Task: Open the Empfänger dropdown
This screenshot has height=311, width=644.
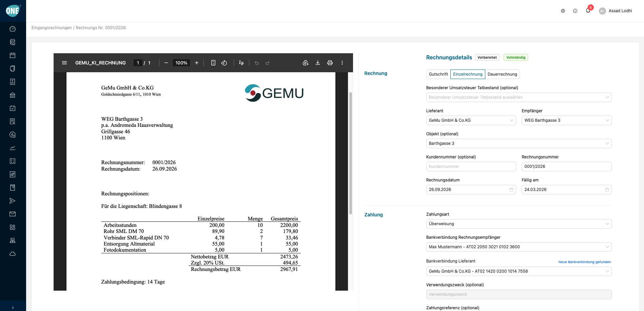Action: [567, 120]
